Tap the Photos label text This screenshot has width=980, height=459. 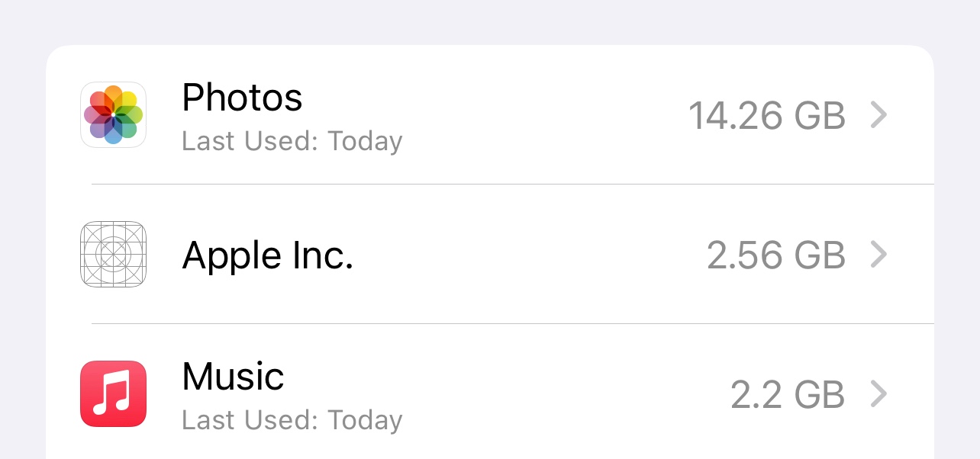[x=242, y=97]
